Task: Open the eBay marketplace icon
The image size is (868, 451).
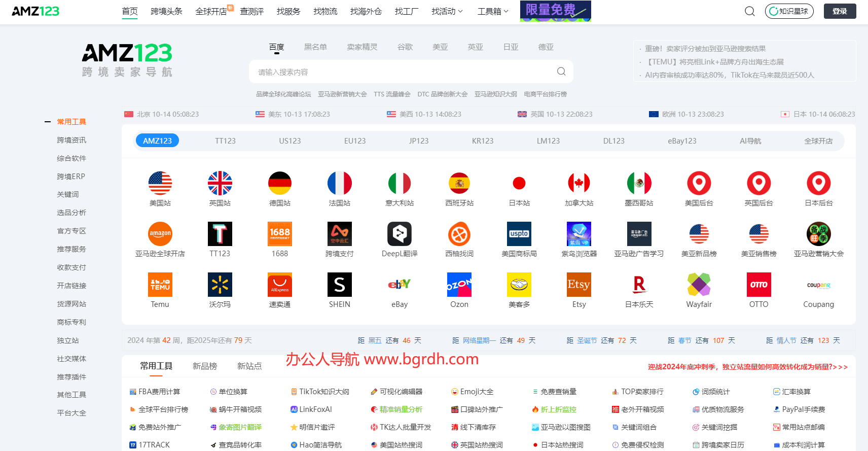Action: [x=400, y=285]
